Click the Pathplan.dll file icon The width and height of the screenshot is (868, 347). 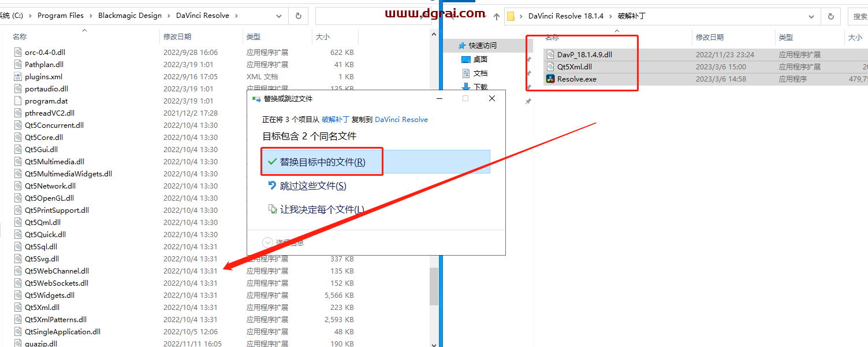pyautogui.click(x=18, y=64)
